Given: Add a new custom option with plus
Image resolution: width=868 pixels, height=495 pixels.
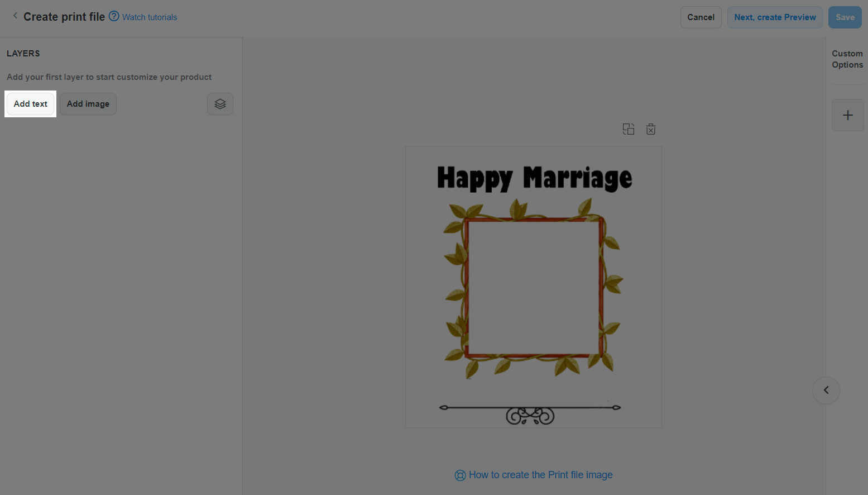Looking at the screenshot, I should click(848, 115).
